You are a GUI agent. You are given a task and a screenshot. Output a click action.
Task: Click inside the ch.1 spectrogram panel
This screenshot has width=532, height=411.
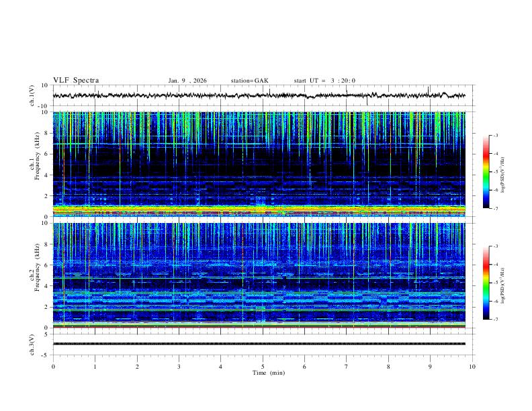[259, 164]
